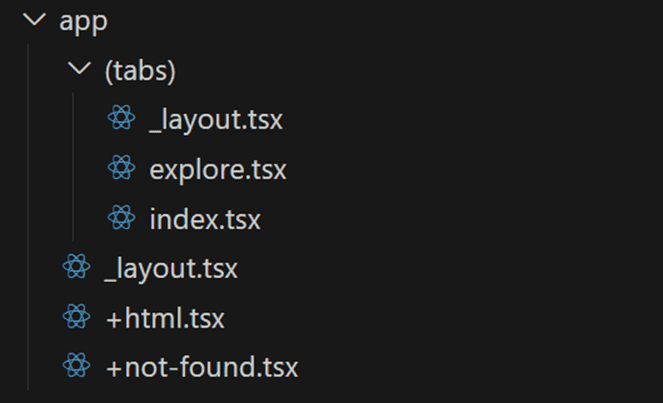
Task: Open root _layout.tsx file name below index.tsx
Action: tap(171, 269)
